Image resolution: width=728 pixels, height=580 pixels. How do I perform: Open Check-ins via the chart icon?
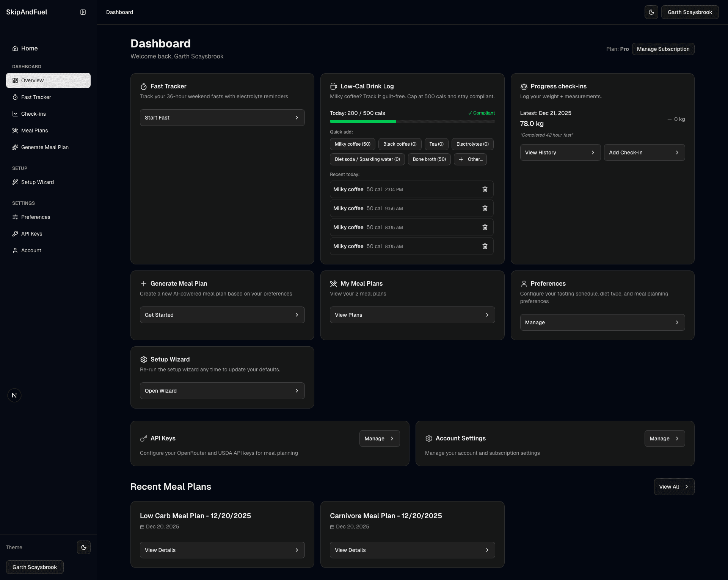15,114
